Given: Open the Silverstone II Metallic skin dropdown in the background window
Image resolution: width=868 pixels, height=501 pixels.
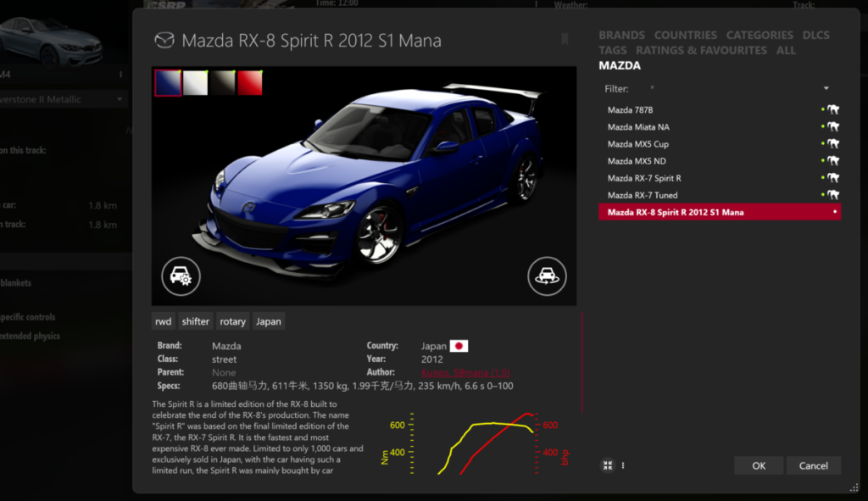Looking at the screenshot, I should point(62,100).
